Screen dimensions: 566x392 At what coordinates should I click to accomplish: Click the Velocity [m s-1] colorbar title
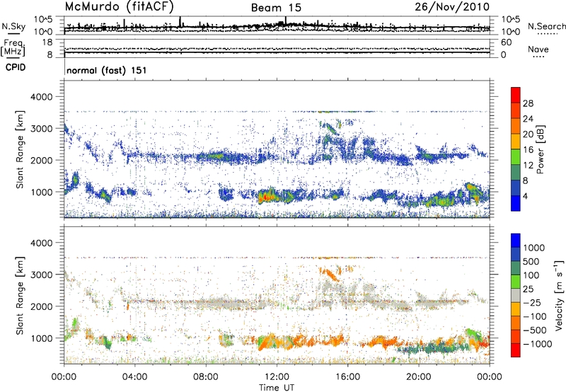[559, 295]
